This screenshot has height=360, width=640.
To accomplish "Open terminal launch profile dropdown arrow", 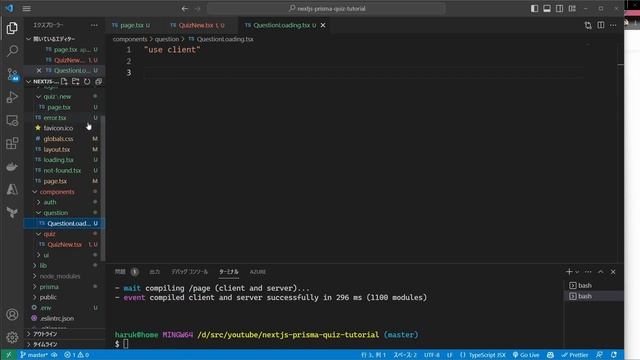I will click(x=577, y=272).
